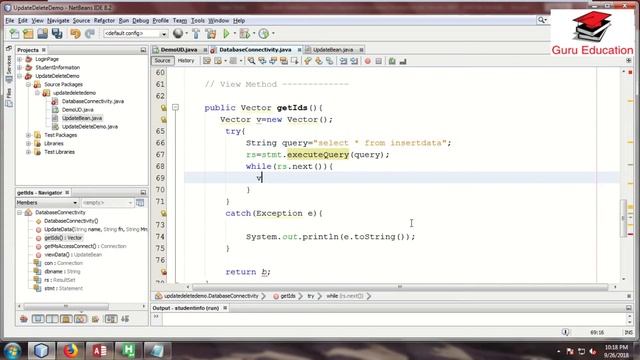This screenshot has width=640, height=360.
Task: Toggle Show Static Members filter in Navigator
Action: pos(52,319)
